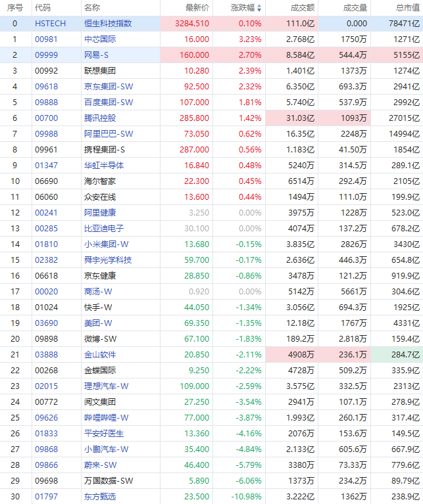Open stock code 09626 哔哩哔哩 link
The width and height of the screenshot is (423, 504).
(46, 417)
